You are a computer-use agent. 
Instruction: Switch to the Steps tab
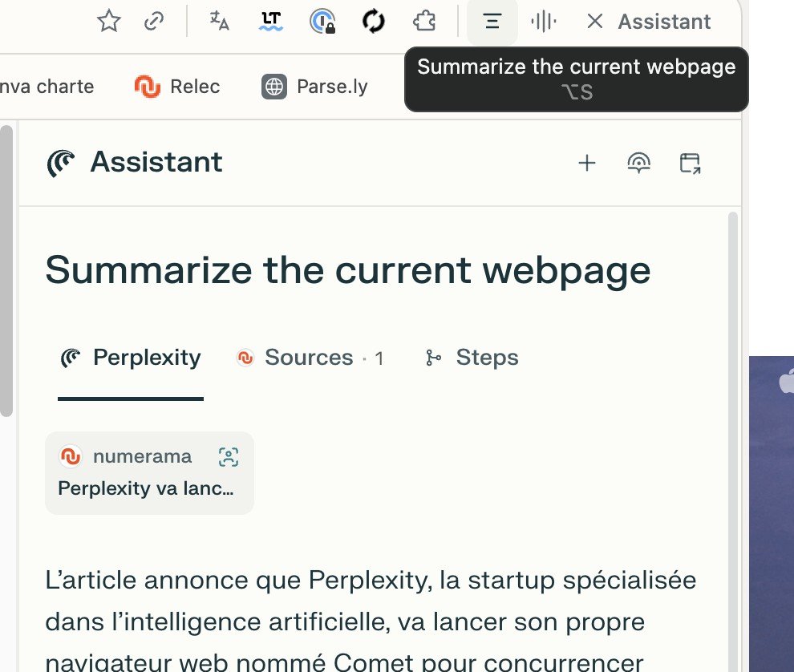(x=472, y=358)
